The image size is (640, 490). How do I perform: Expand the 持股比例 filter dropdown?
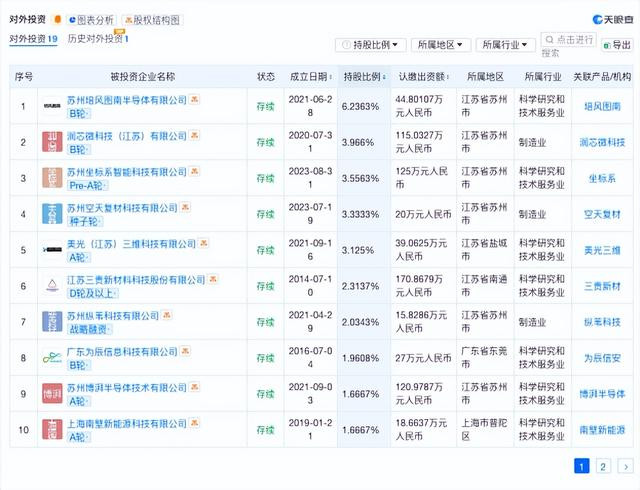point(371,45)
